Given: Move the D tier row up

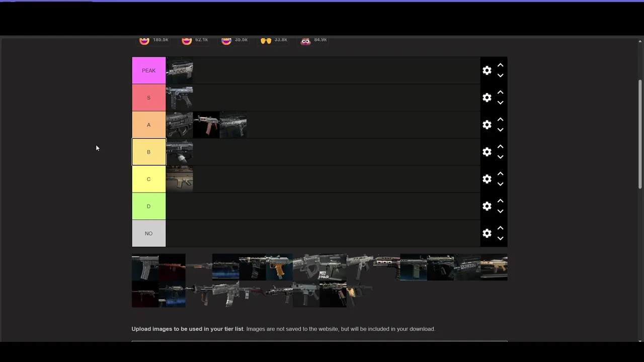Looking at the screenshot, I should click(x=500, y=201).
